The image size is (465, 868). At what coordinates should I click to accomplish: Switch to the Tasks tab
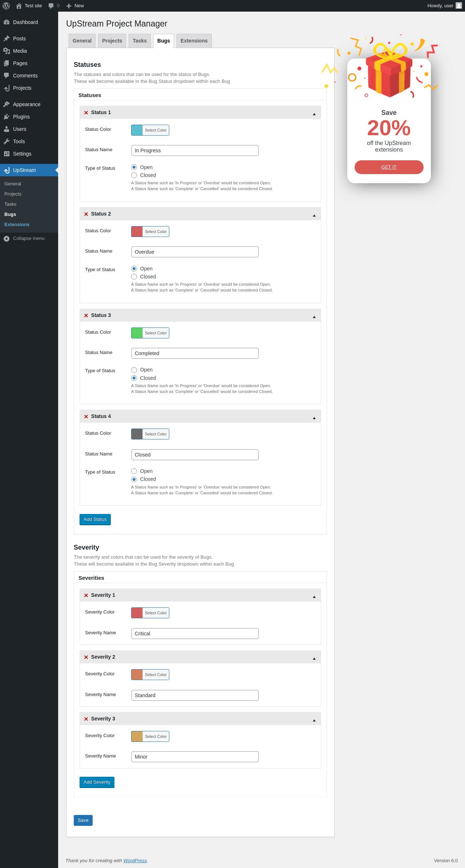pos(140,41)
